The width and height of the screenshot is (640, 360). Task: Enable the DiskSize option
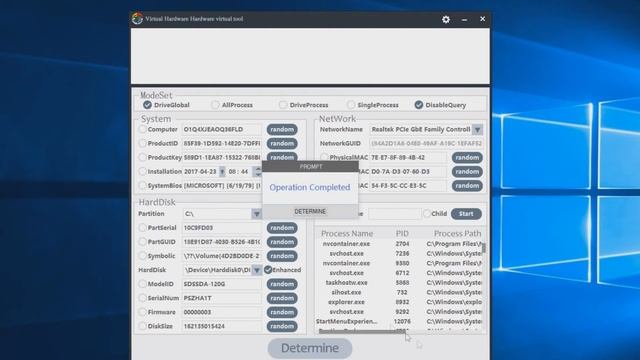tap(142, 326)
